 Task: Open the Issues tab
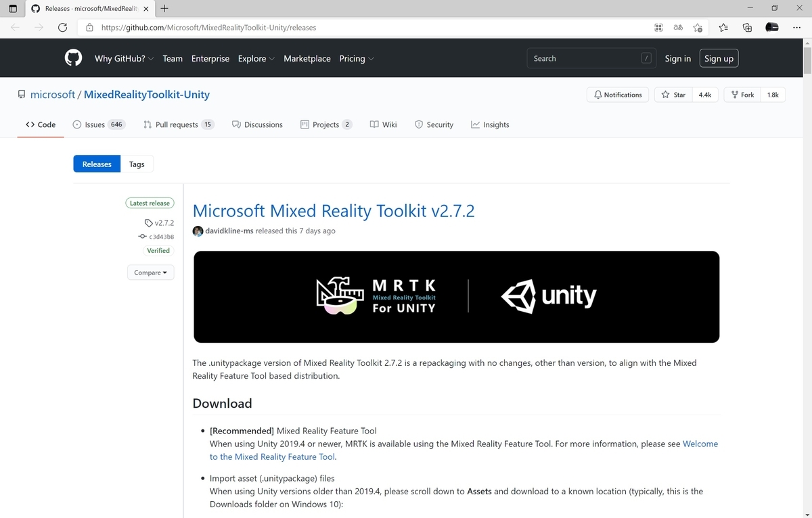[x=99, y=124]
